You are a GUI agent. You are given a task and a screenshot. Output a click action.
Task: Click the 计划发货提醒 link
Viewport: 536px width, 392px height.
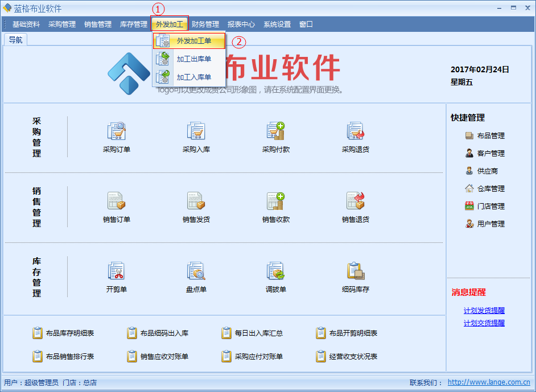pyautogui.click(x=484, y=310)
